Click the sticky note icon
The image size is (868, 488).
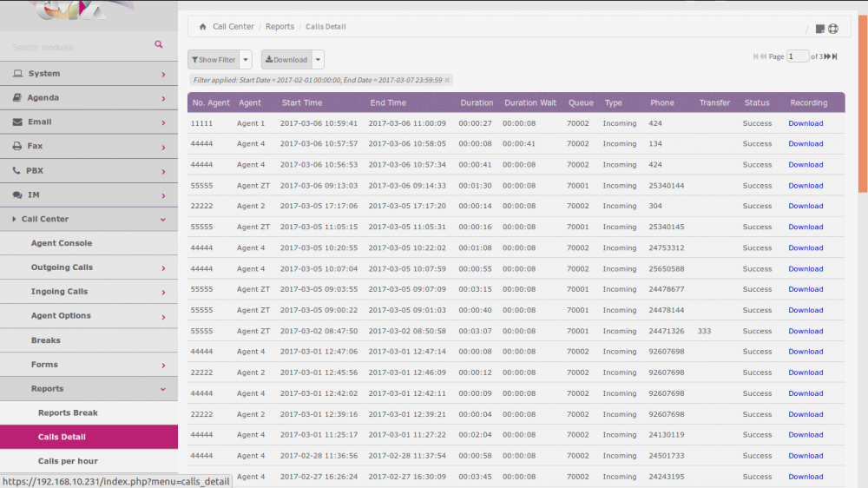click(820, 29)
